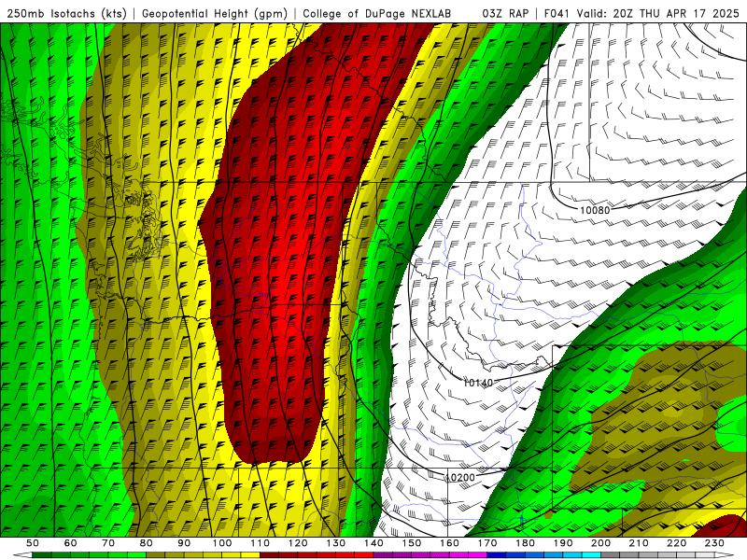This screenshot has height=560, width=747.
Task: Click the 140 value on the color scale
Action: pos(374,543)
